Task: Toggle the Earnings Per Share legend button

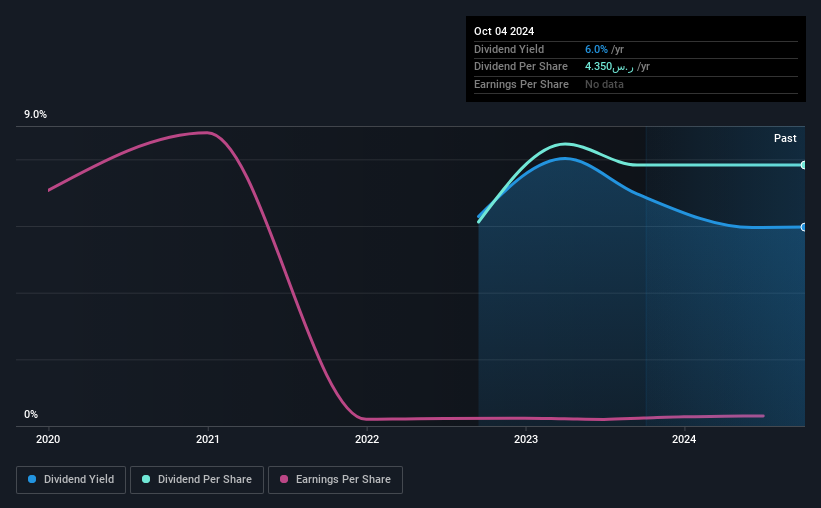Action: (335, 480)
